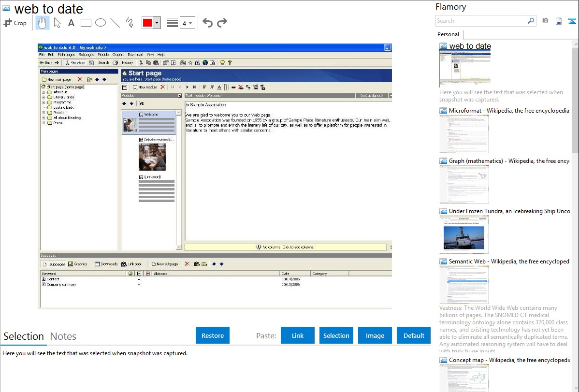Open the Semantic Web Wikipedia snapshot thumbnail
The height and width of the screenshot is (392, 579).
point(464,285)
